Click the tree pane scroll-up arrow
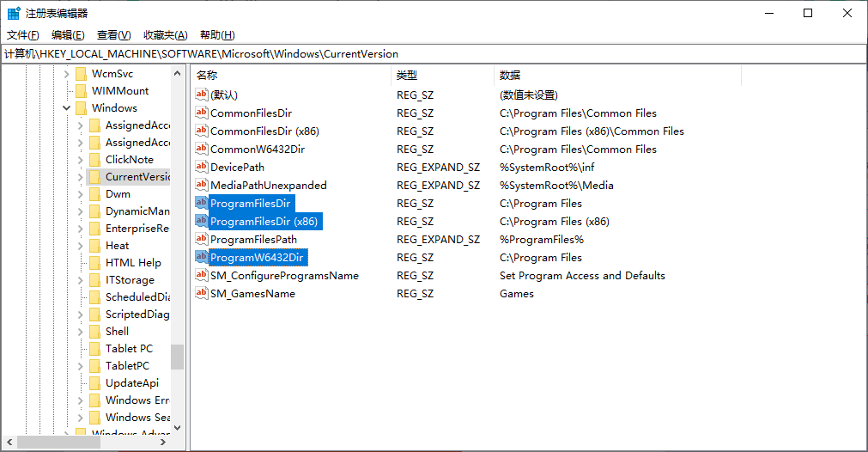868x452 pixels. coord(177,73)
